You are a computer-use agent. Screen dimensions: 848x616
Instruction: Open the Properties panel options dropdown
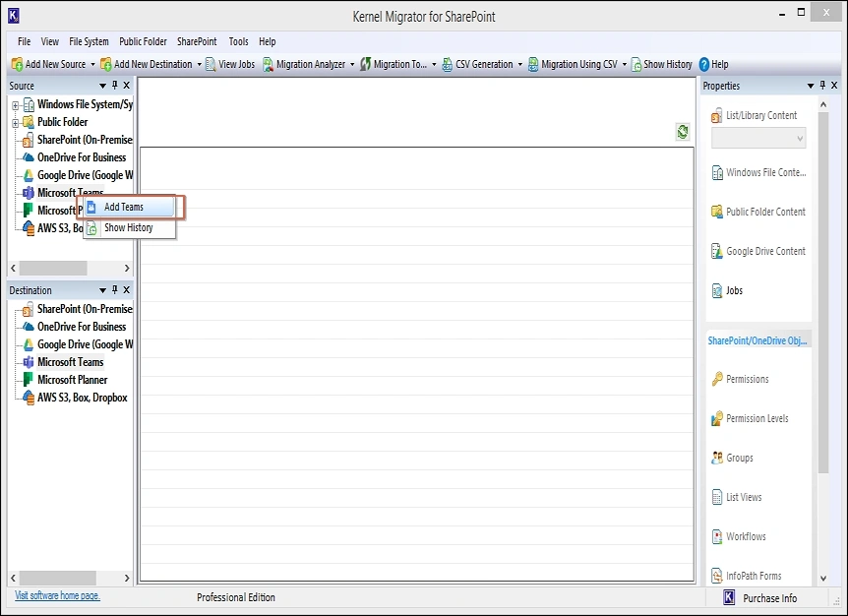click(x=811, y=86)
